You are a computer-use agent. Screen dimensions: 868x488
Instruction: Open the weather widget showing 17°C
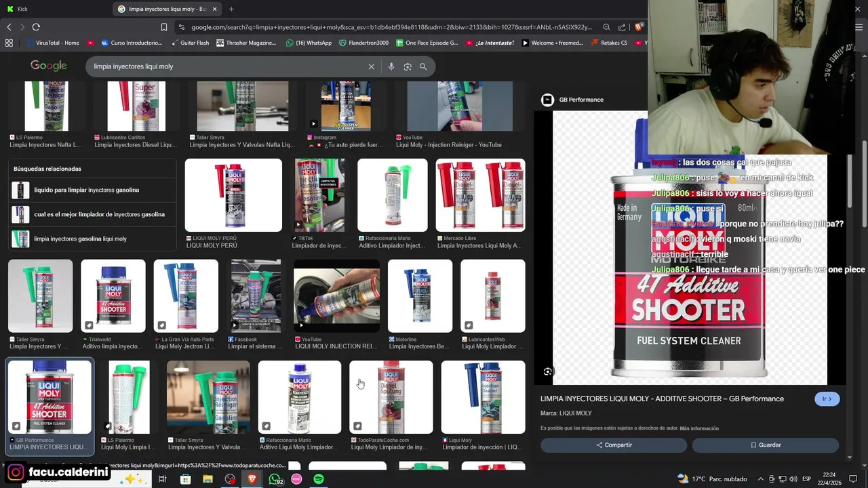tap(712, 479)
